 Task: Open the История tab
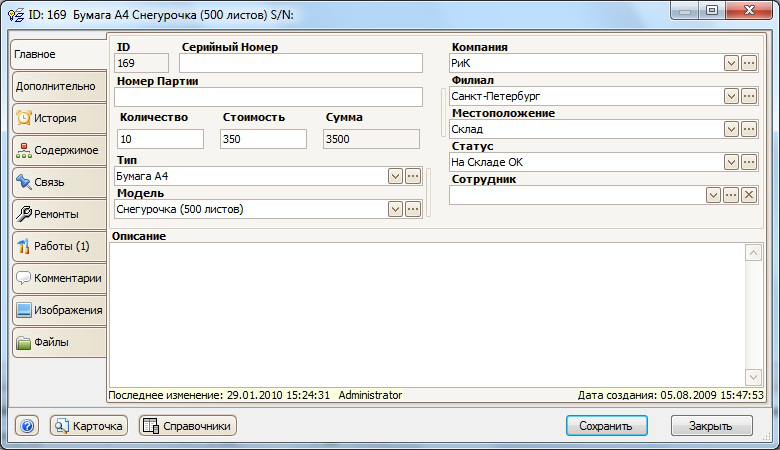coord(59,118)
